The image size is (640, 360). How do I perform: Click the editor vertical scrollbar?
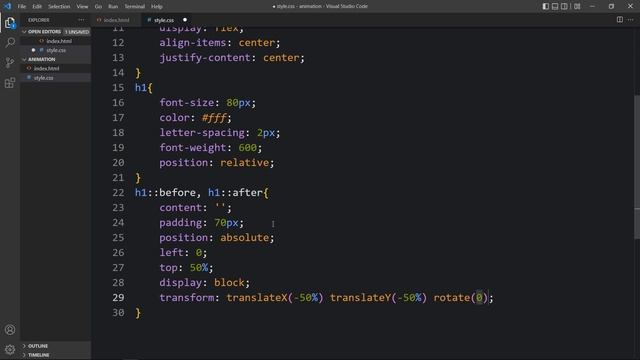point(637,167)
